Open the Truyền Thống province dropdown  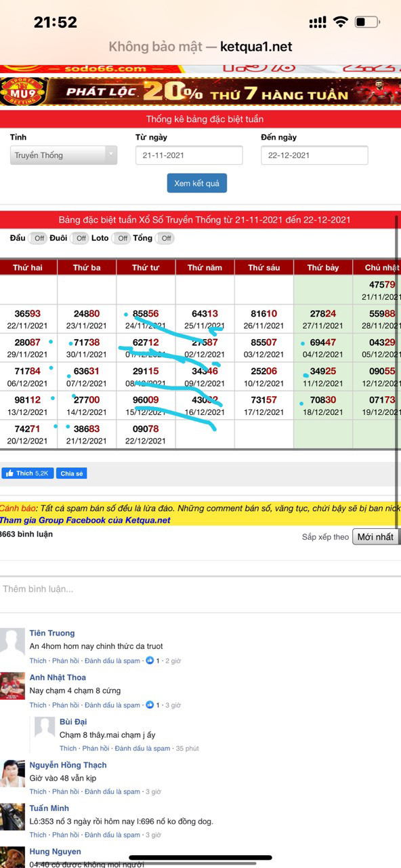pos(64,155)
